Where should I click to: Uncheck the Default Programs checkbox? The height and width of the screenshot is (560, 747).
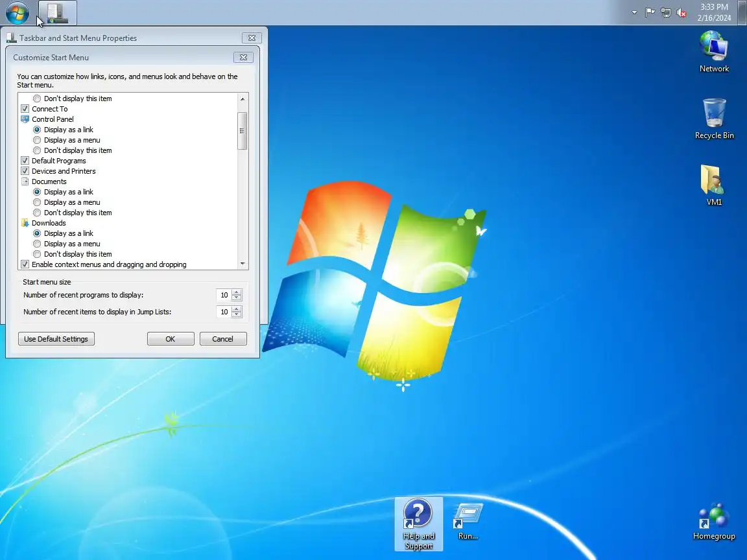tap(25, 161)
